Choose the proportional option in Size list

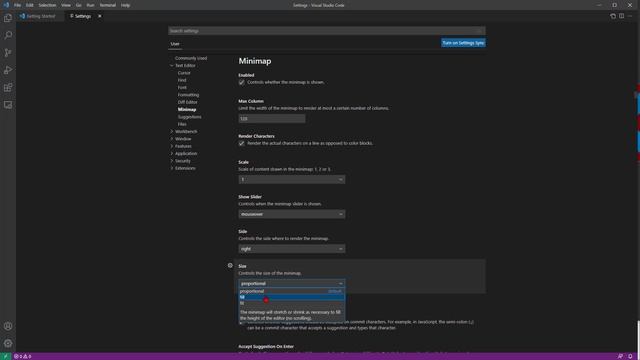[291, 291]
